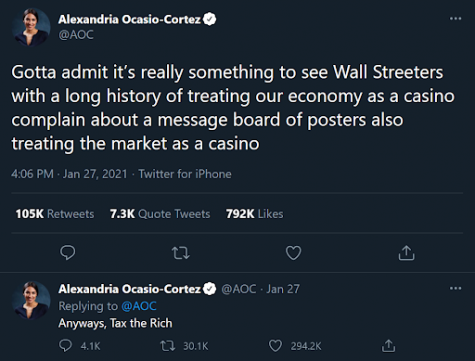This screenshot has width=475, height=361.
Task: Click the main tweet profile avatar
Action: (x=31, y=27)
